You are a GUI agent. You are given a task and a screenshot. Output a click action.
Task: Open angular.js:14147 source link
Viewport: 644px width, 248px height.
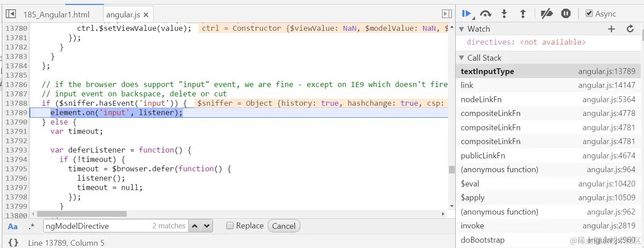(607, 85)
